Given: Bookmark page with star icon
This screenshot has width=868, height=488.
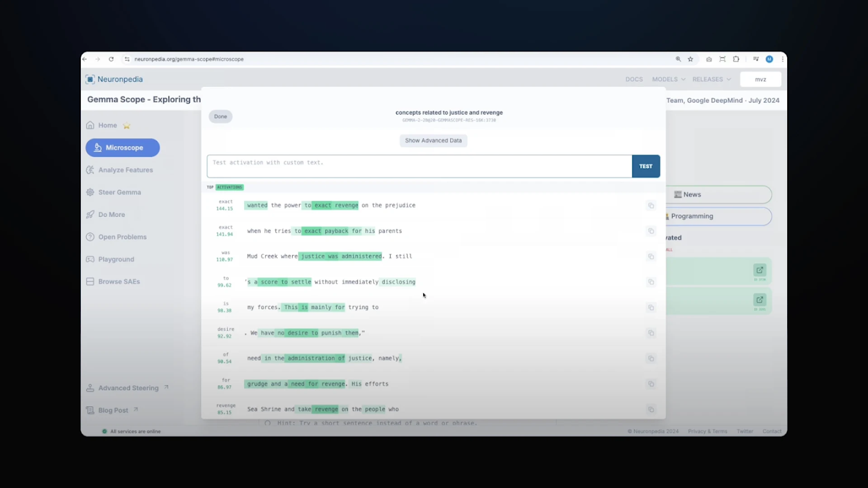Looking at the screenshot, I should [x=691, y=59].
